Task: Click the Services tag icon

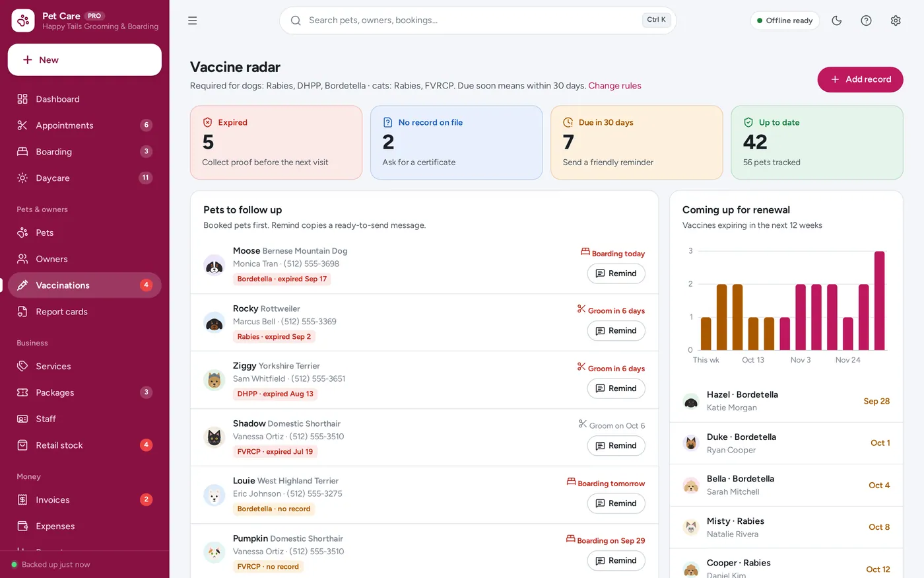Action: pos(22,366)
